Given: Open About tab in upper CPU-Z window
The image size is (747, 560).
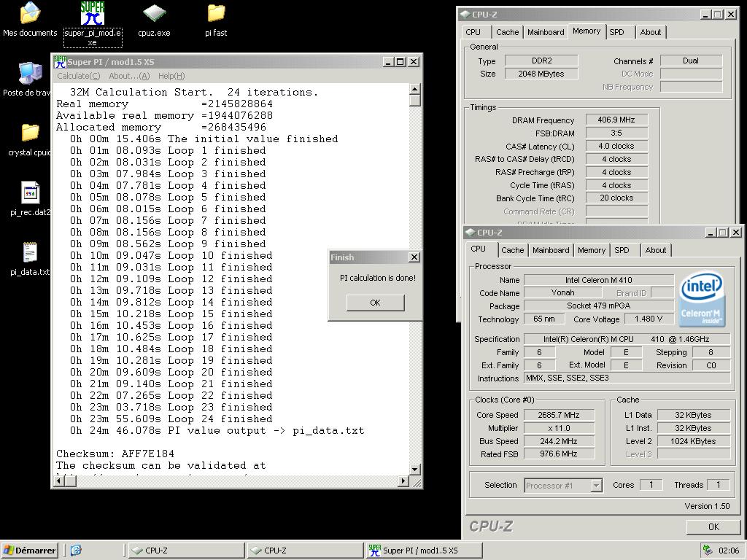Looking at the screenshot, I should tap(650, 32).
